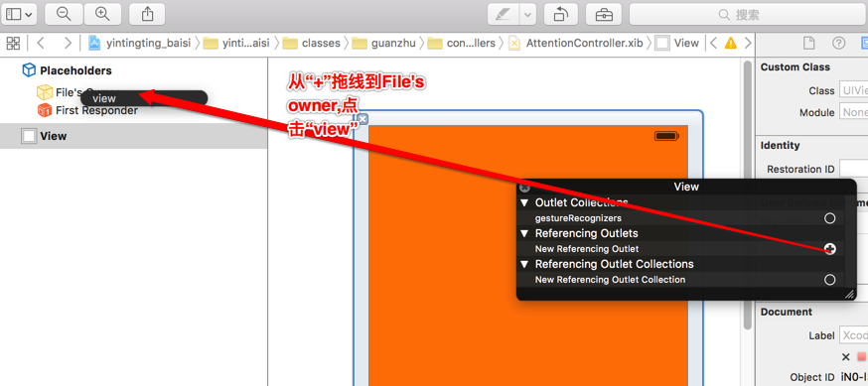Click the Share toolbar button
868x386 pixels.
point(147,14)
